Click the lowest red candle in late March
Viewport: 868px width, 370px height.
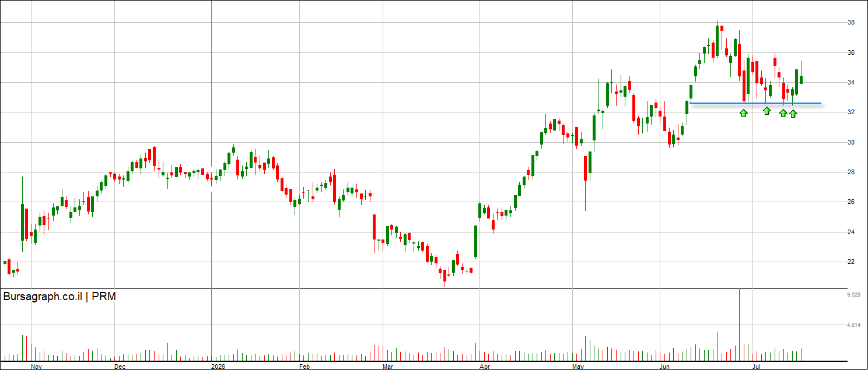[x=444, y=276]
